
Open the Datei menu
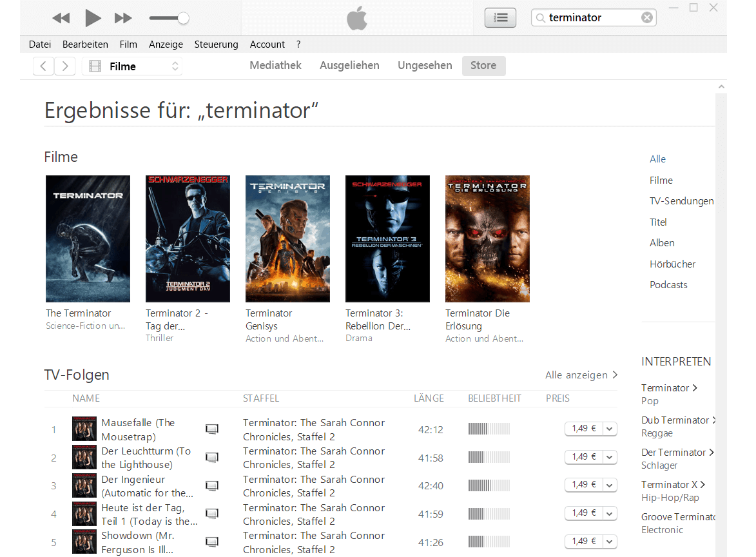(x=40, y=44)
